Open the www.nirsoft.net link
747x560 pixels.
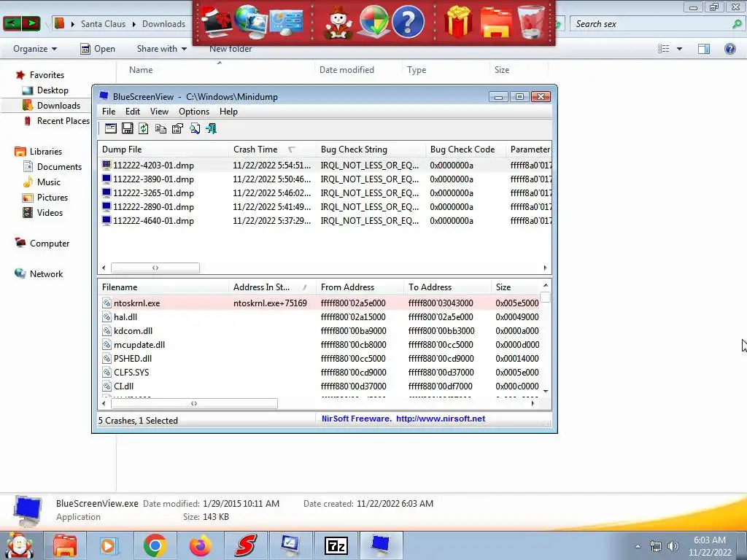click(x=441, y=419)
